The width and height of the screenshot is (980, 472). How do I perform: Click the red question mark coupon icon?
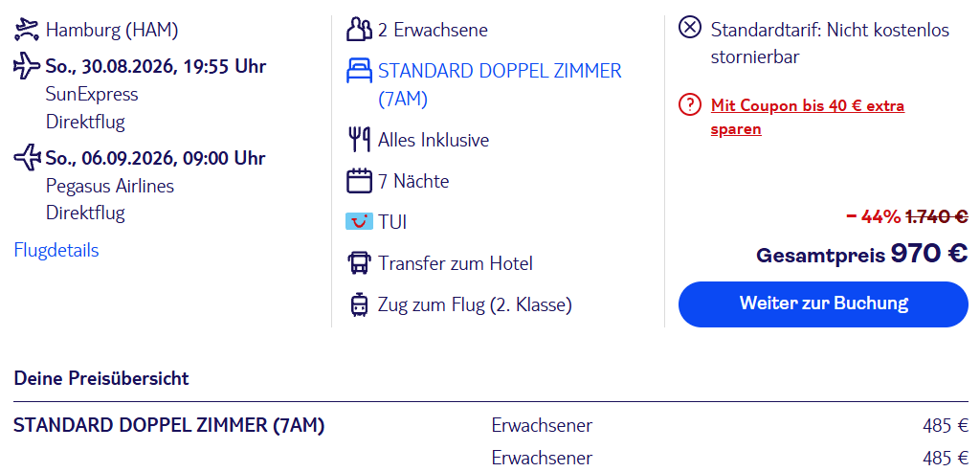click(690, 105)
